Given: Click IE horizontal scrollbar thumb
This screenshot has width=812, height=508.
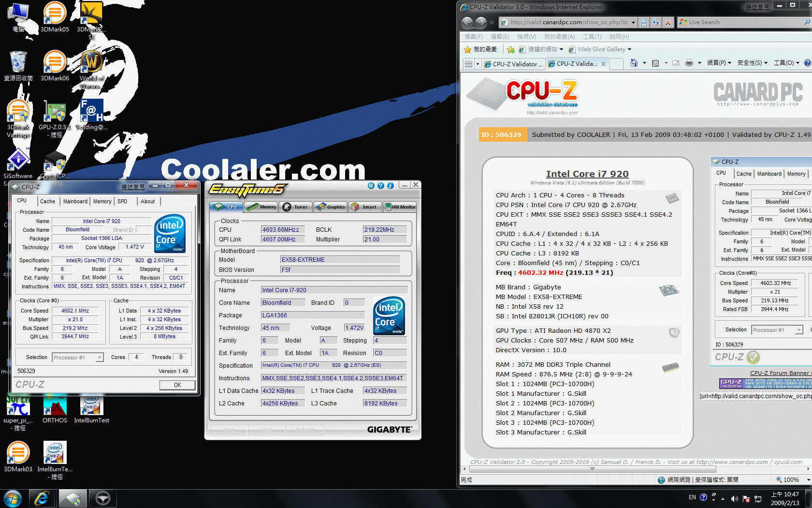Looking at the screenshot, I should (592, 469).
